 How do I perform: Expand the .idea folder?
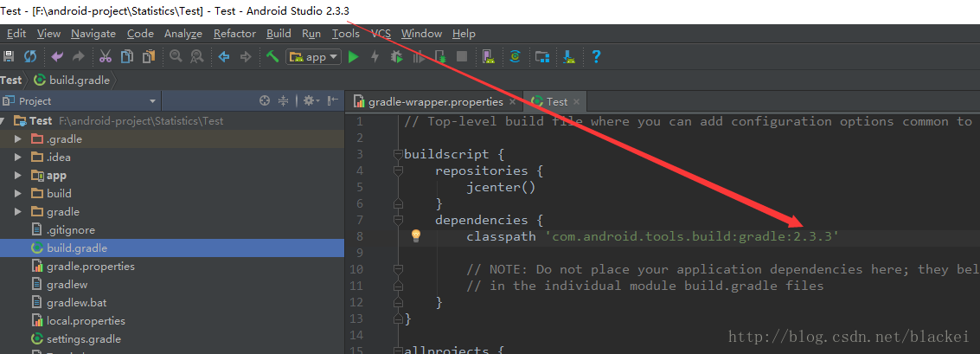pos(18,157)
